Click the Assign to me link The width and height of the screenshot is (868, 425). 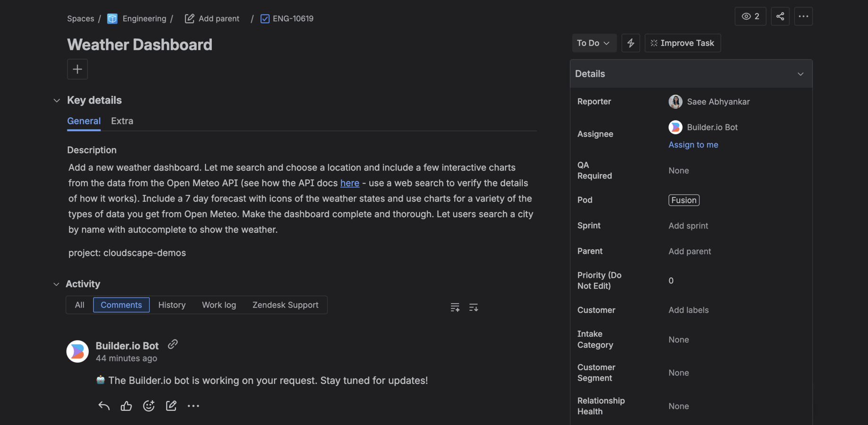click(x=693, y=144)
